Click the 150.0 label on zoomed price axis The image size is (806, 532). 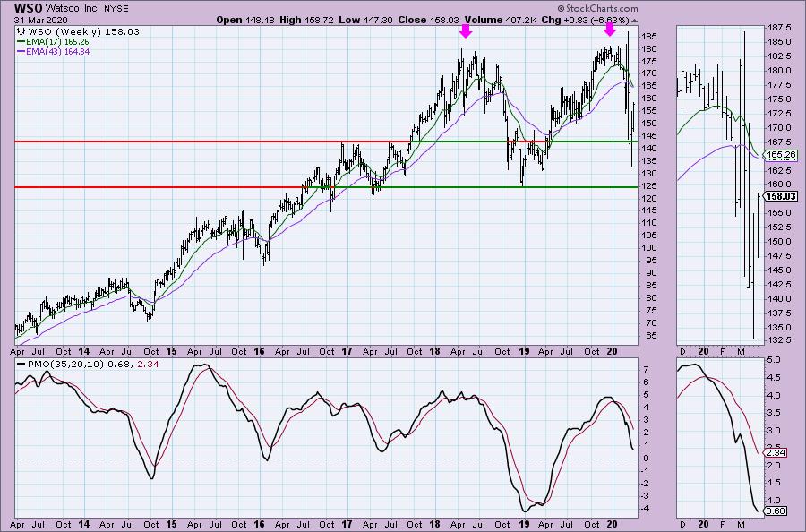click(780, 242)
